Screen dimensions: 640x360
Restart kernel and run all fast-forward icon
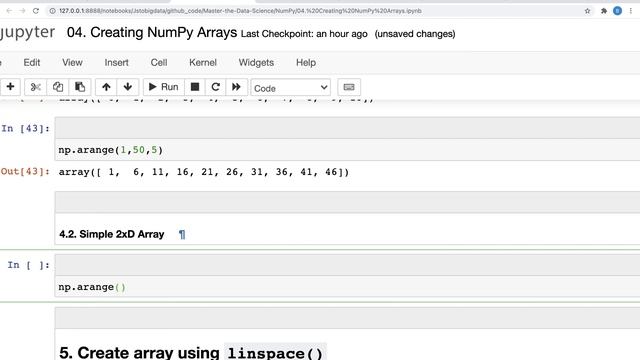[x=236, y=87]
